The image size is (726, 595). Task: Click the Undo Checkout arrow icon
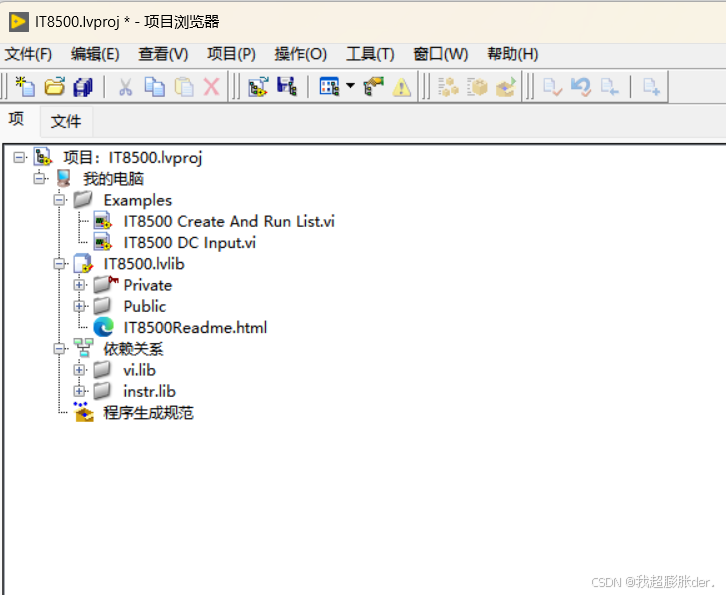581,87
